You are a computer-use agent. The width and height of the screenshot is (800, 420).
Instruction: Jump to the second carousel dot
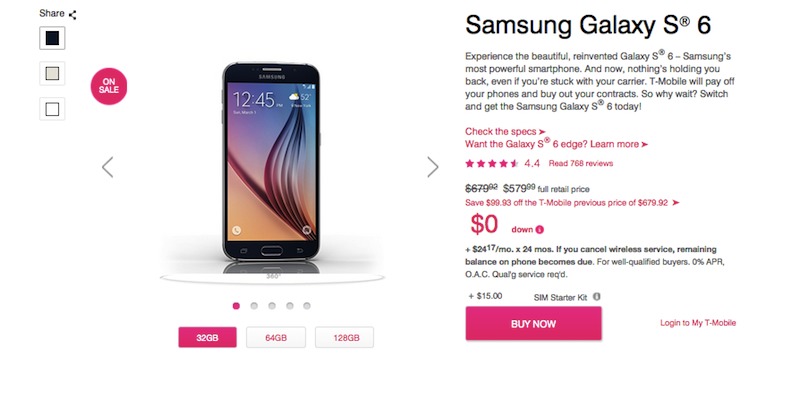[x=254, y=306]
